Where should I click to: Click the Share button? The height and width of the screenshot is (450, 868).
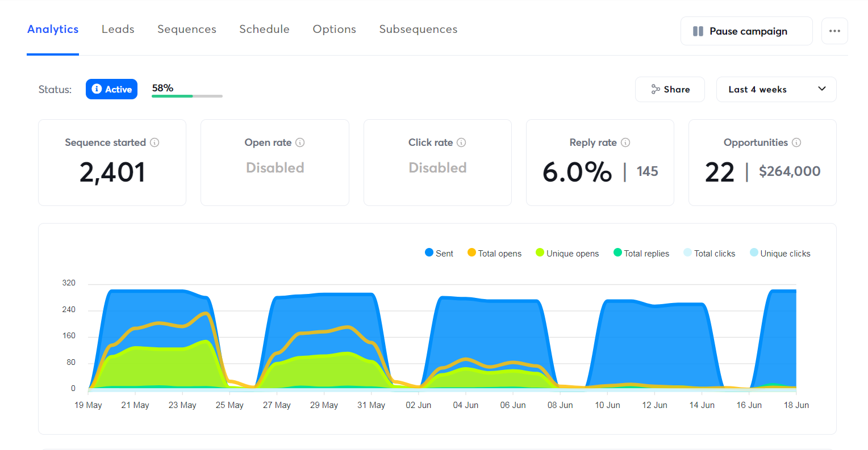[x=670, y=89]
